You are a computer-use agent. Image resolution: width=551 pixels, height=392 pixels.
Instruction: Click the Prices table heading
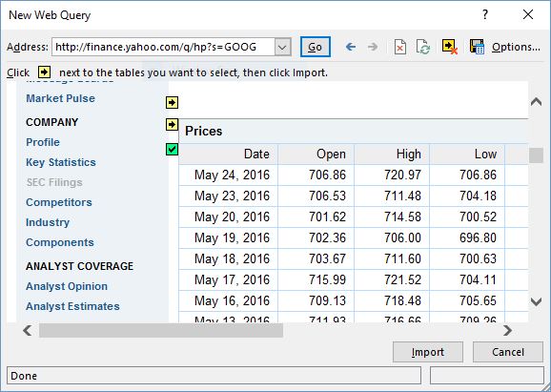tap(204, 131)
